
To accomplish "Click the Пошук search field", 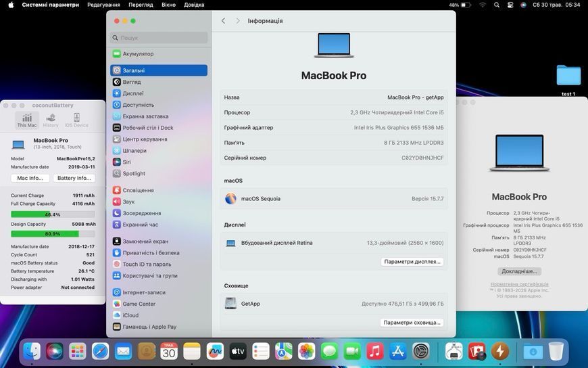I will [x=159, y=38].
